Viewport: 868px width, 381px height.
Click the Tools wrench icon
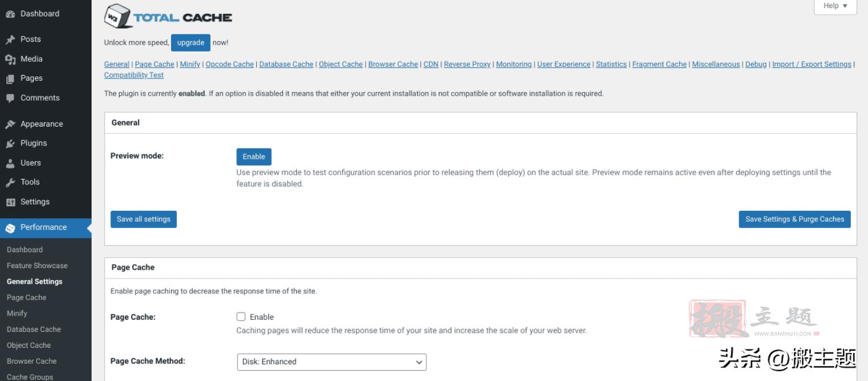pyautogui.click(x=10, y=183)
